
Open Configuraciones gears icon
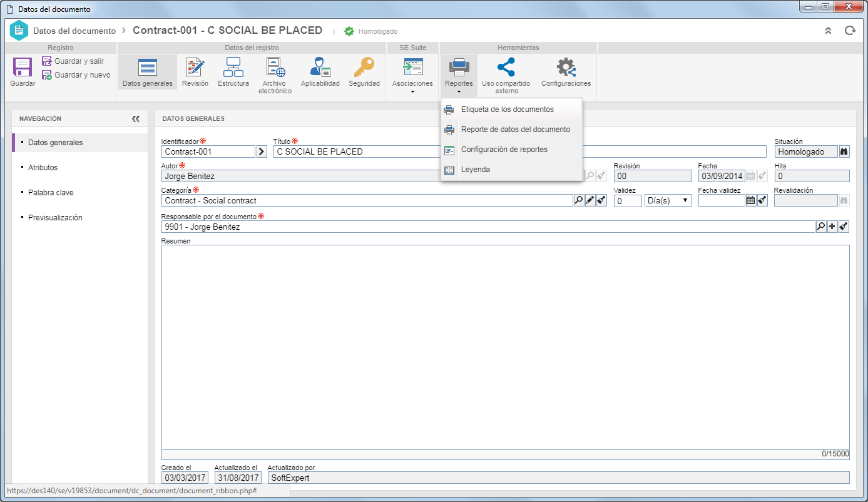point(566,67)
